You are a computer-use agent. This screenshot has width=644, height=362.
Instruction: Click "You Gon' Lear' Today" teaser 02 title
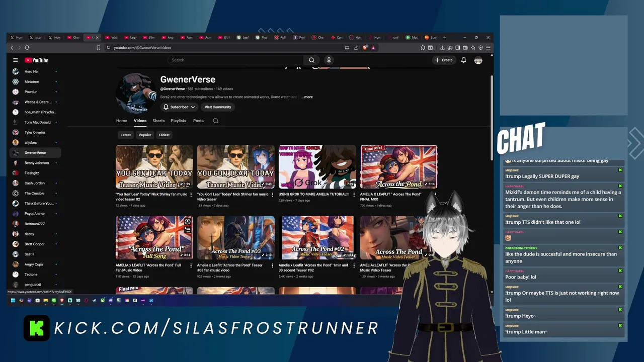(x=151, y=197)
